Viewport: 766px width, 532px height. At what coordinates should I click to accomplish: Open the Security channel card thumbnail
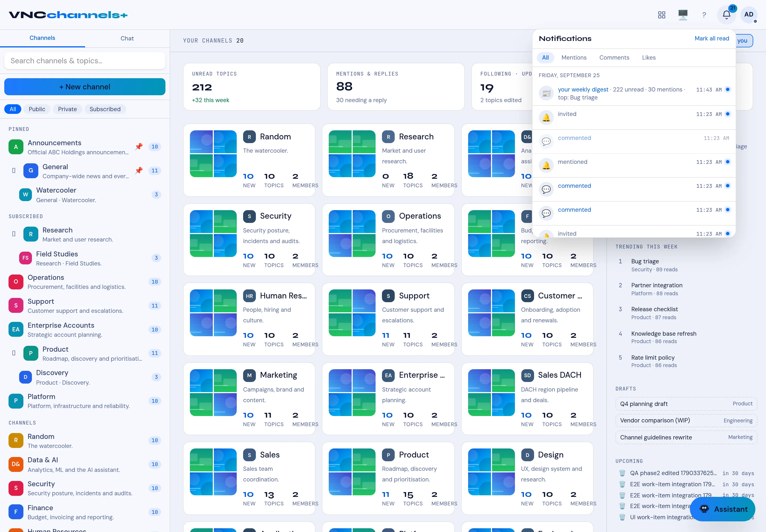coord(213,233)
